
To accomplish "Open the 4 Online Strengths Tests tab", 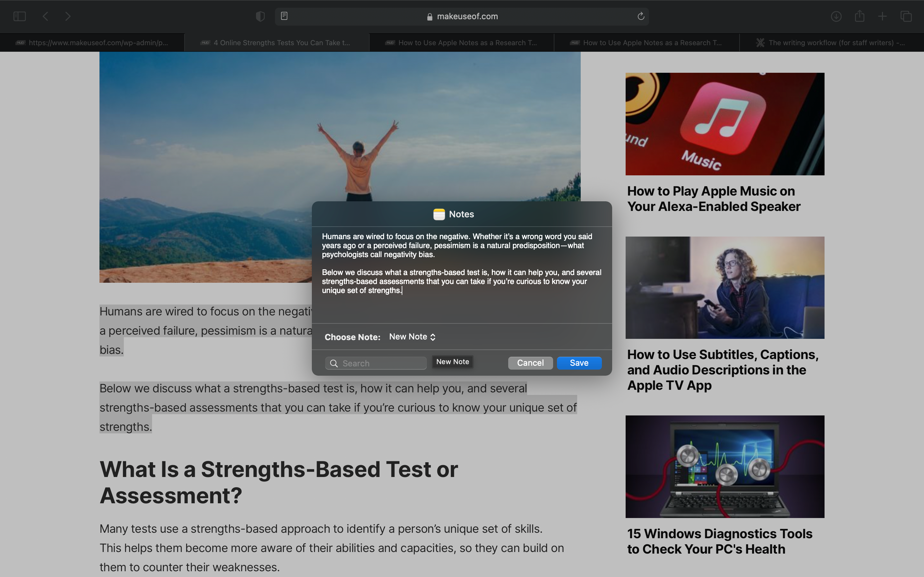I will 277,42.
